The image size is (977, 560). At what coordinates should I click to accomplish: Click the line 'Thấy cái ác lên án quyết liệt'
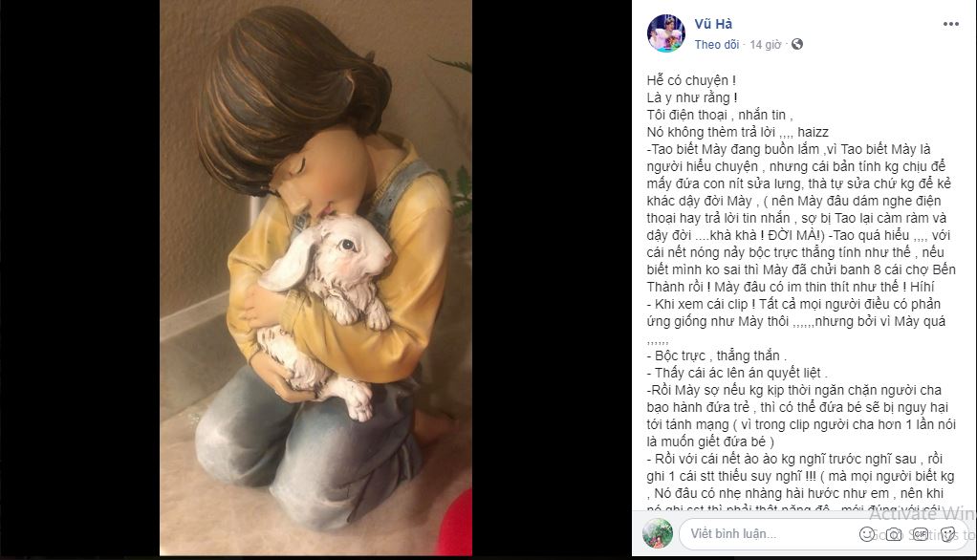point(737,373)
